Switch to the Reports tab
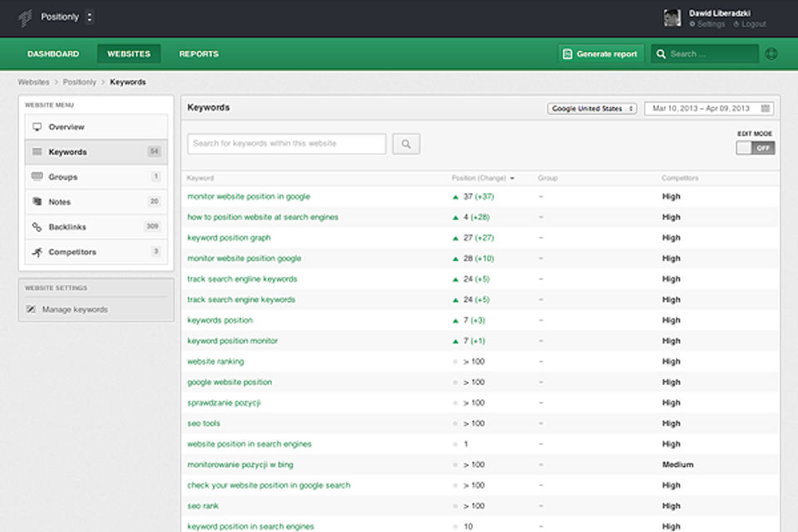798x532 pixels. [199, 54]
